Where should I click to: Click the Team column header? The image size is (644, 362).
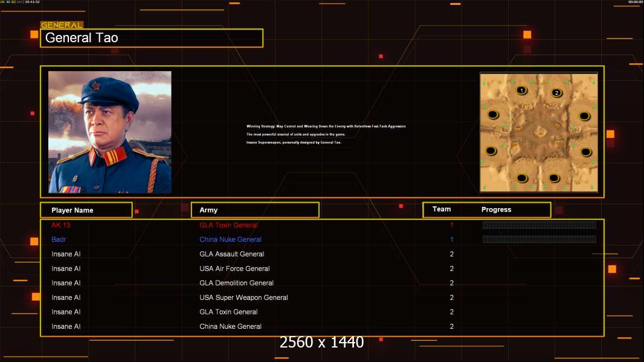point(442,209)
